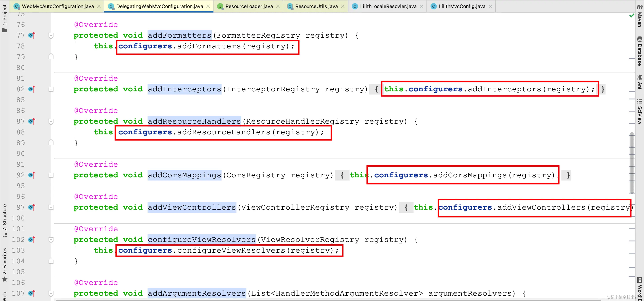644x301 pixels.
Task: Click override gutter icon on line 77
Action: point(32,36)
